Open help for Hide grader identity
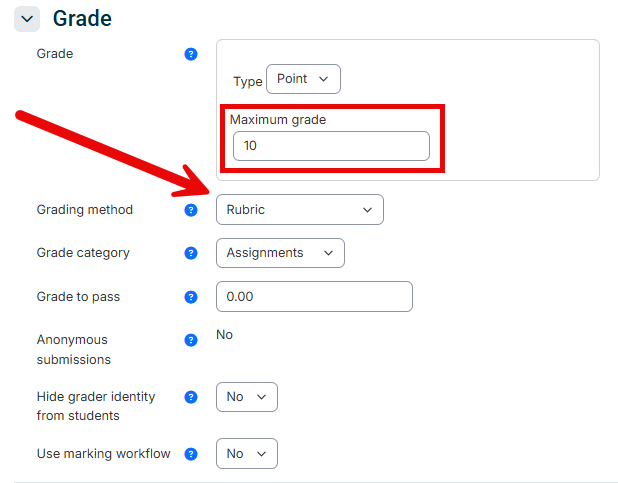The height and width of the screenshot is (483, 618). [191, 397]
